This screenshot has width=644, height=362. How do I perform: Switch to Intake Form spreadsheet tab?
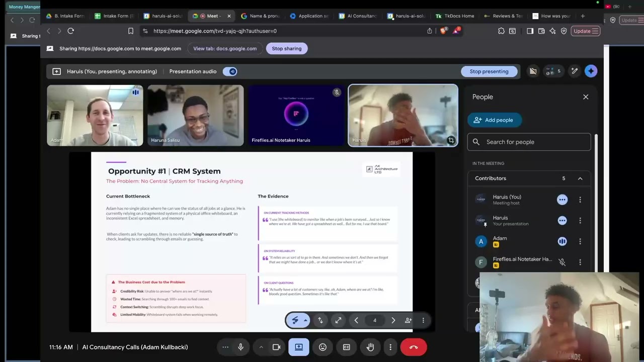pyautogui.click(x=115, y=16)
